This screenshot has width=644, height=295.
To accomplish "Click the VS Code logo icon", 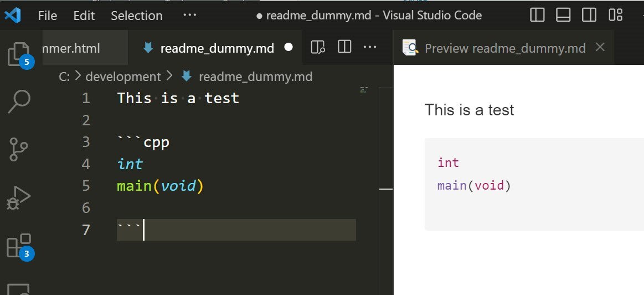I will 13,16.
